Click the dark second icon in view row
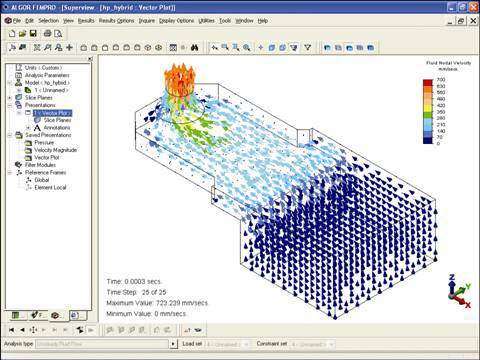 [x=23, y=48]
